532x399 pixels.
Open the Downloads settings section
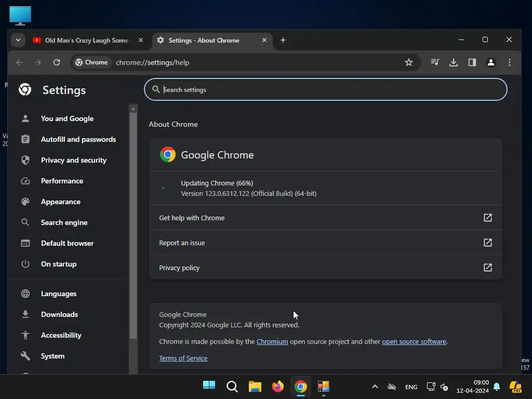(x=59, y=314)
